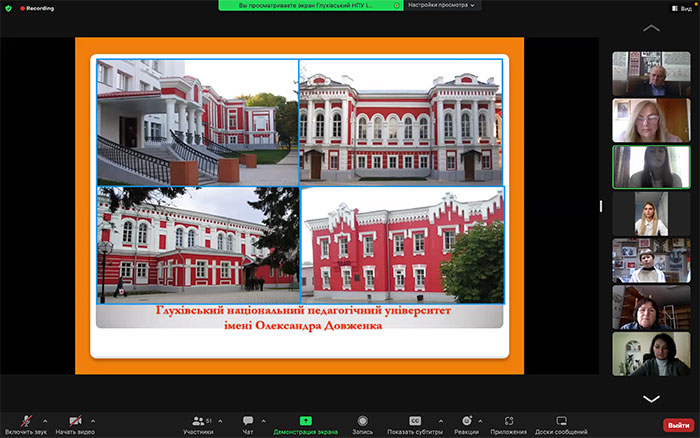Open video options arrow next to camera

click(93, 421)
